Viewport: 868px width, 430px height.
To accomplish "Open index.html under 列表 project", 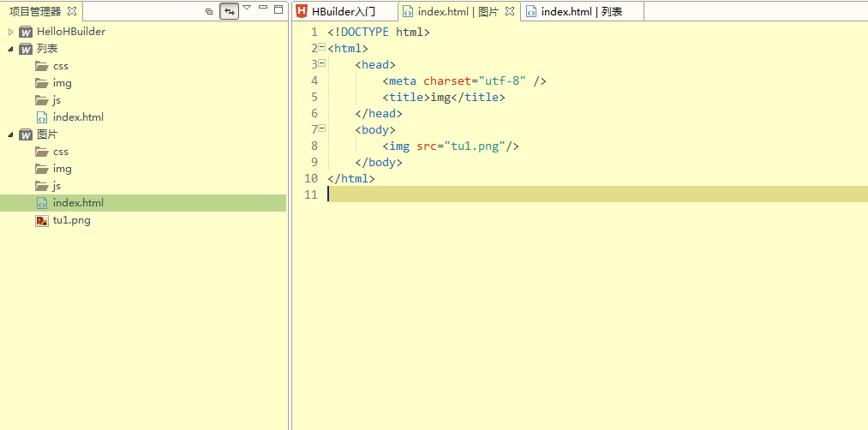I will pyautogui.click(x=78, y=117).
